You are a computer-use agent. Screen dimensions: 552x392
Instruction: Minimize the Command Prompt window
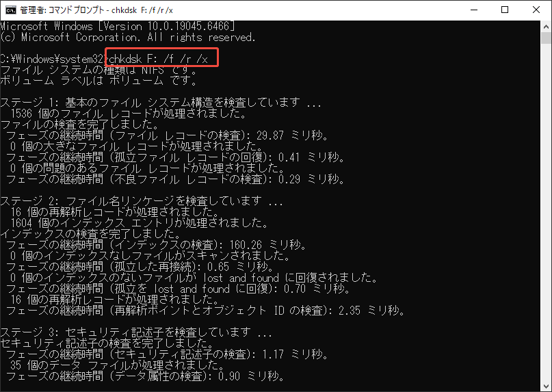pyautogui.click(x=474, y=10)
